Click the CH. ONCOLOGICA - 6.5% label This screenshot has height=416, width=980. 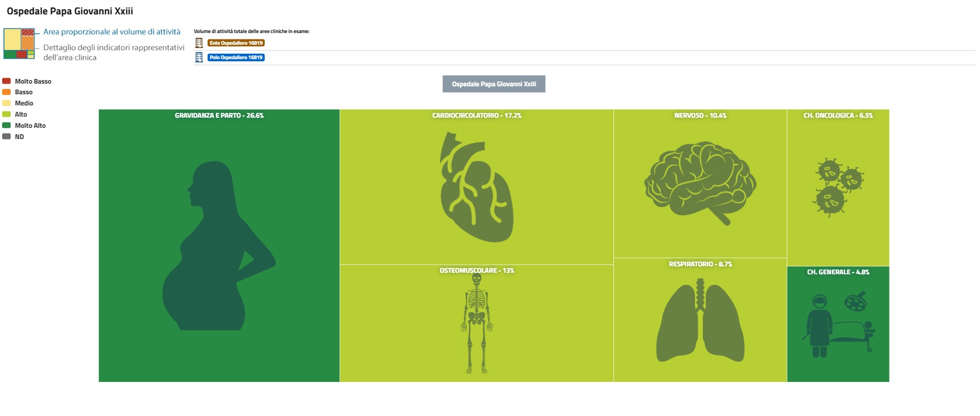[838, 116]
